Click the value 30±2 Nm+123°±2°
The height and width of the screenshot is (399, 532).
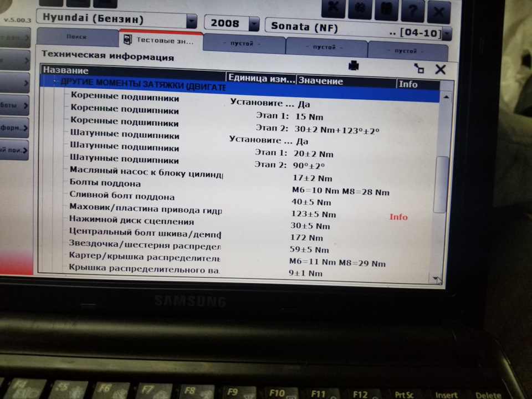[x=336, y=130]
